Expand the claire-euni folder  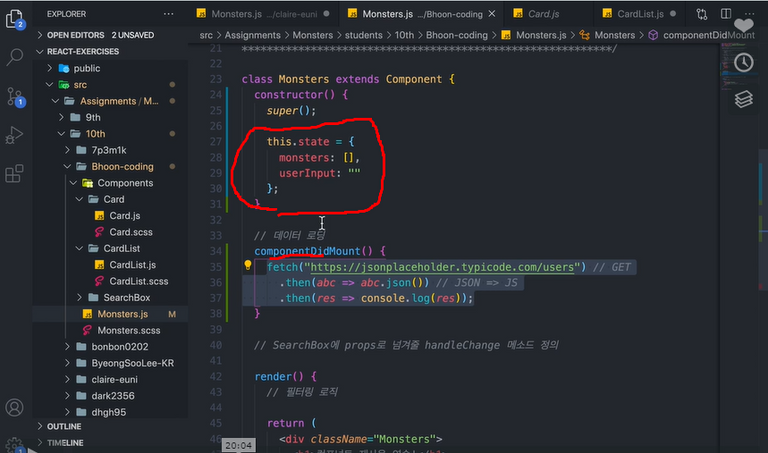110,380
